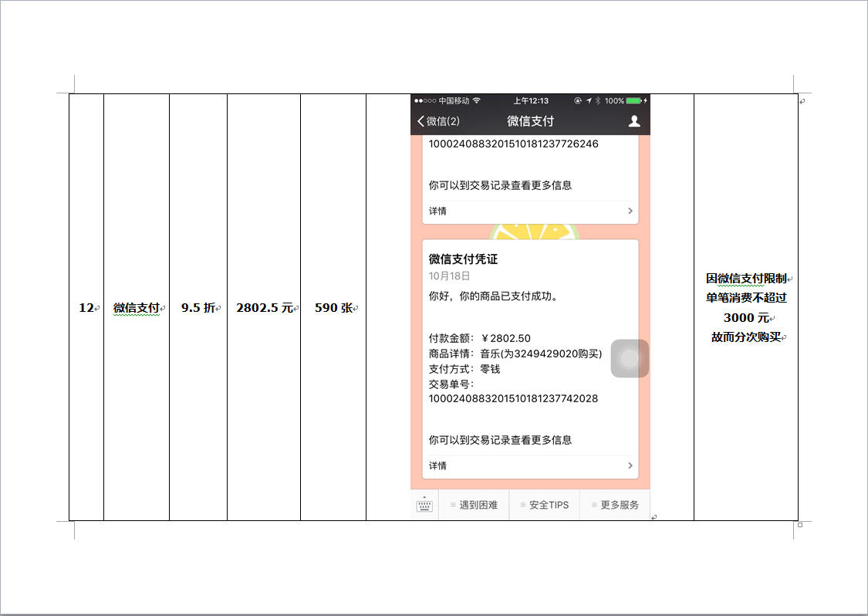Click the heading 微信支付凭证
Screen dimensions: 868x616
pyautogui.click(x=464, y=259)
